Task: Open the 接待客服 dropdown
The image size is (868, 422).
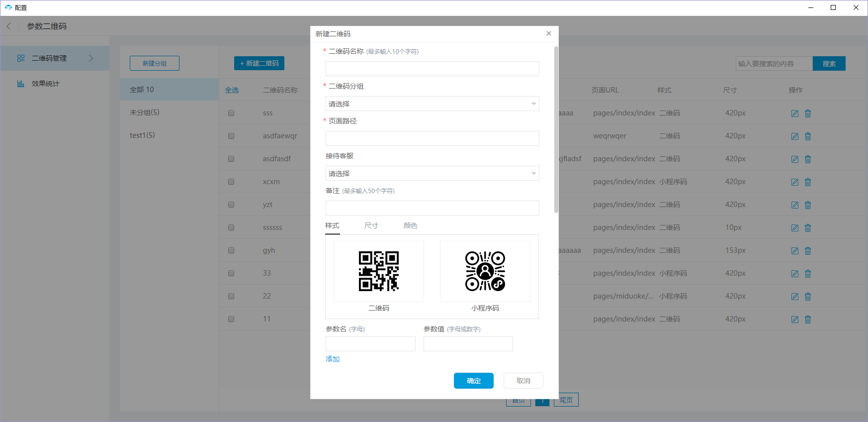Action: tap(433, 173)
